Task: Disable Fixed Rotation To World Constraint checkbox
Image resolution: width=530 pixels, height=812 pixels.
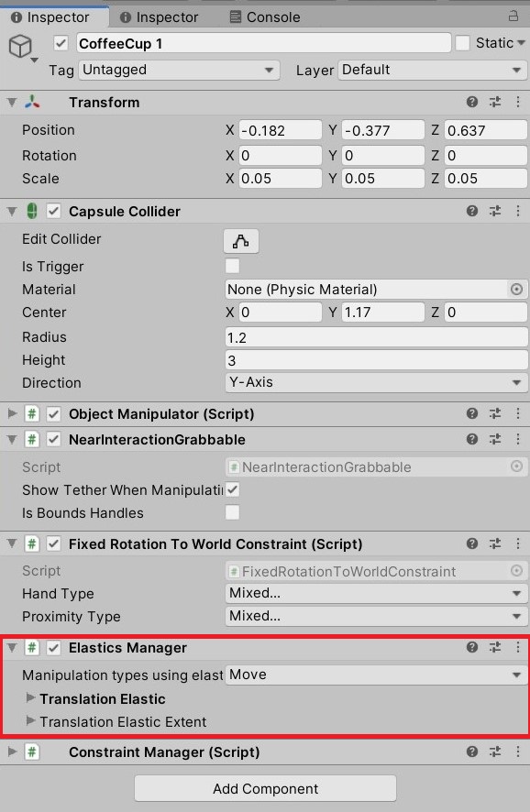Action: pos(53,543)
